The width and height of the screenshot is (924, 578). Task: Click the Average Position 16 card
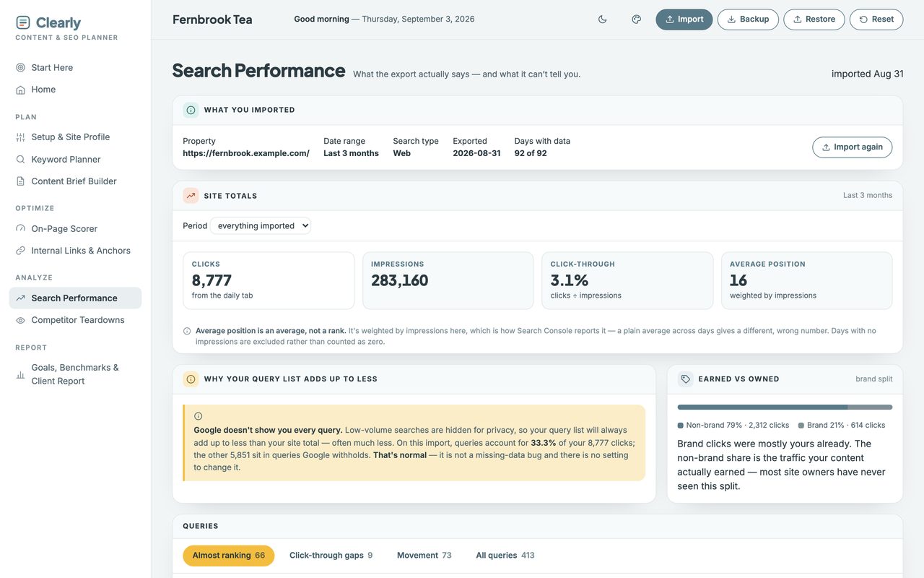807,280
